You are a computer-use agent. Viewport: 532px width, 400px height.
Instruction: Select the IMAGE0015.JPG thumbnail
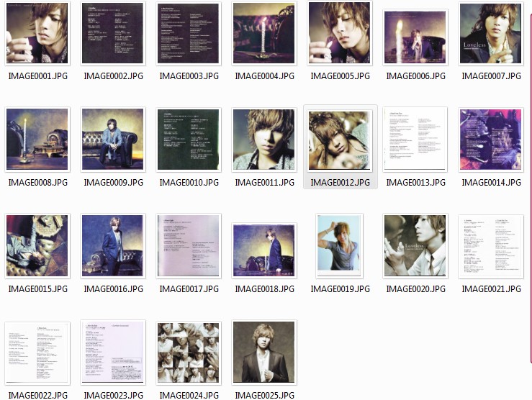point(37,246)
